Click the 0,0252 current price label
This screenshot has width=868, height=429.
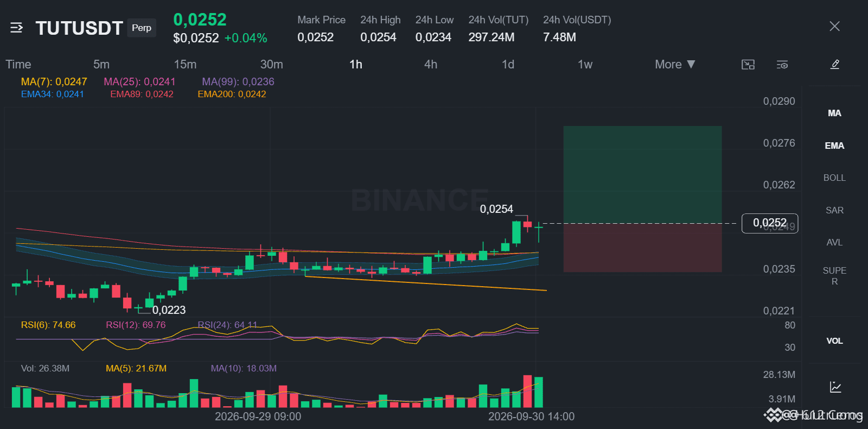pos(770,223)
